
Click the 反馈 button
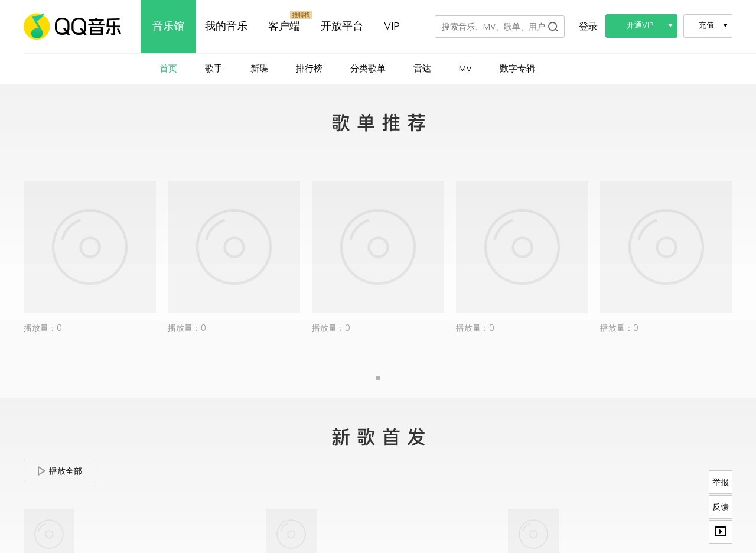(x=720, y=507)
